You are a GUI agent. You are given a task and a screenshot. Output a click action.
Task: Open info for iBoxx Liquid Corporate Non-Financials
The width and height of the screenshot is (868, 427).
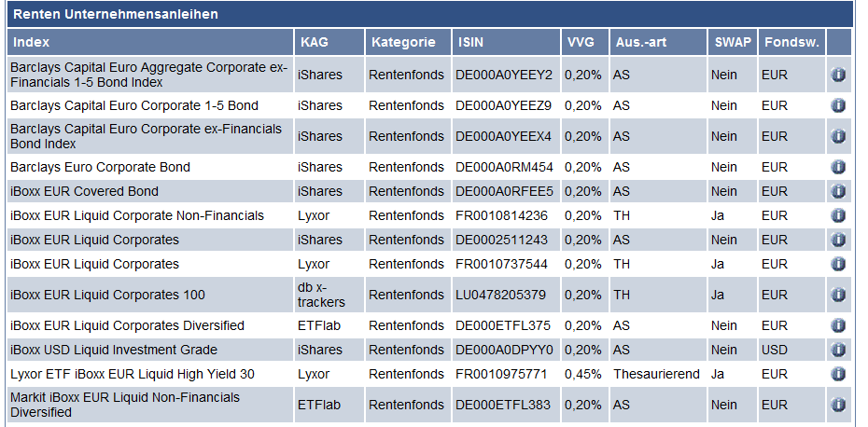click(x=838, y=215)
